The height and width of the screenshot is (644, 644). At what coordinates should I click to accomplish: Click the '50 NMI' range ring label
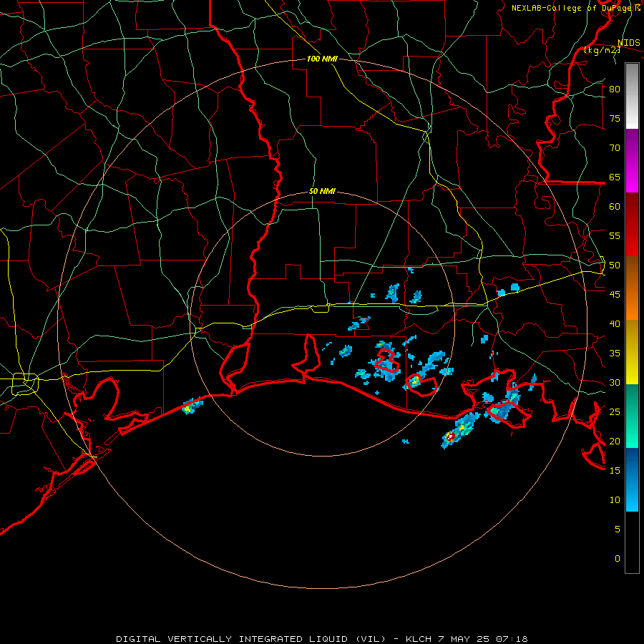(322, 191)
